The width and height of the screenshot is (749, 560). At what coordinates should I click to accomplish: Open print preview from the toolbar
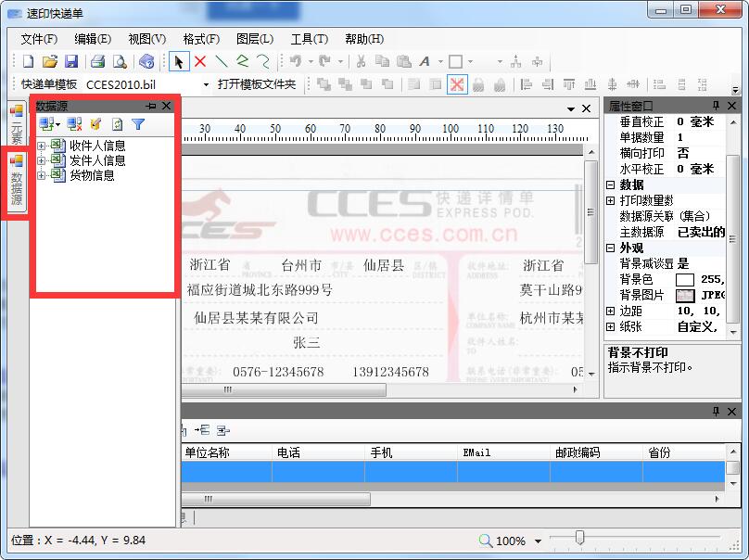[120, 62]
